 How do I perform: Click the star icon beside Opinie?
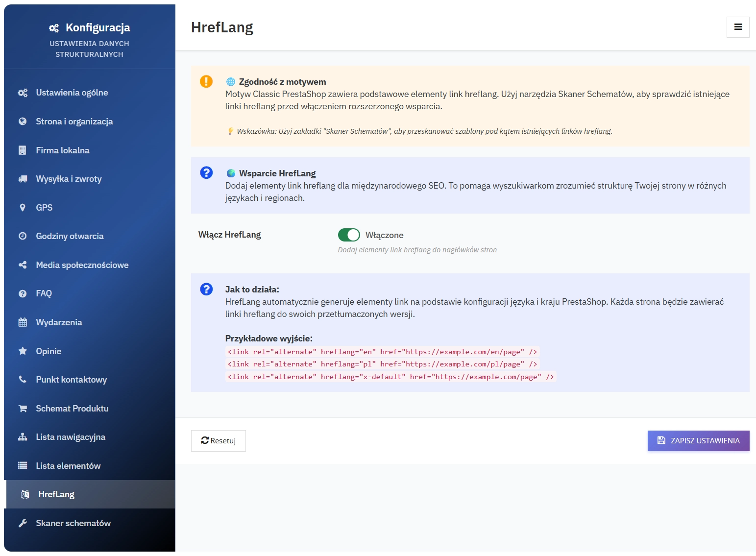click(x=23, y=351)
